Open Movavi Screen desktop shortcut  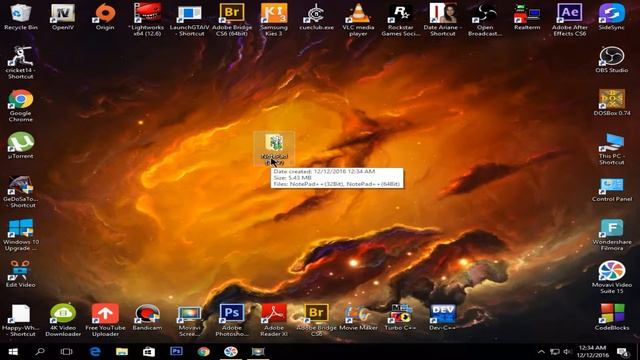[189, 320]
